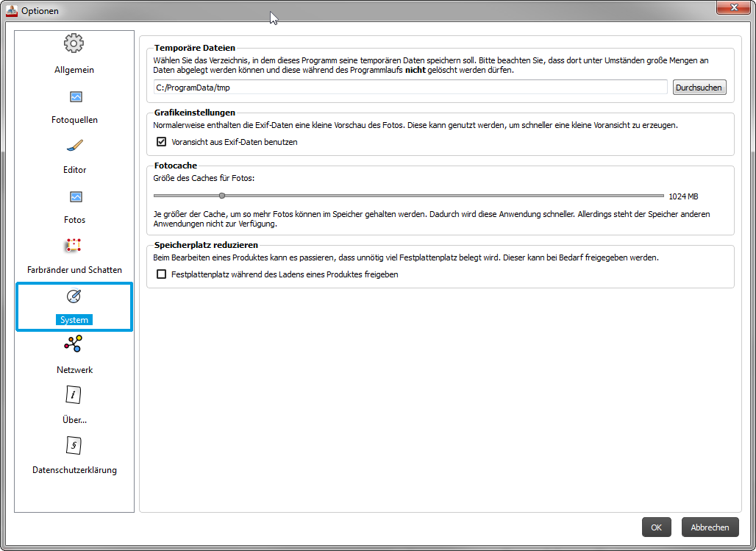Close the Optionen dialog window
The height and width of the screenshot is (551, 756).
pos(733,7)
